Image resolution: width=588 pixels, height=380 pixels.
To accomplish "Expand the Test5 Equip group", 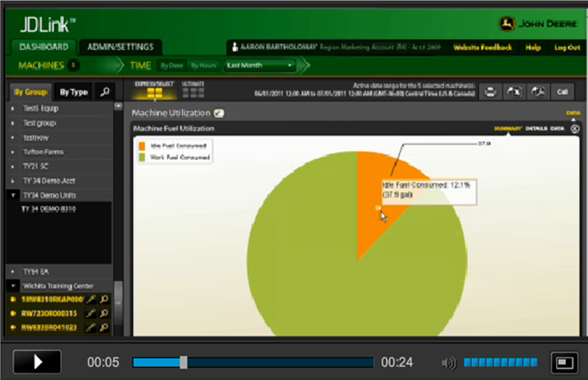I will (x=13, y=109).
